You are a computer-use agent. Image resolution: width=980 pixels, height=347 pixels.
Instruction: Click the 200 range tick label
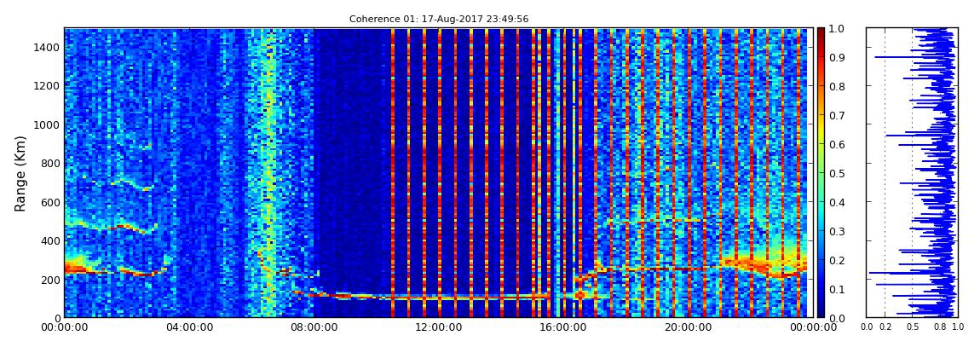coord(49,280)
